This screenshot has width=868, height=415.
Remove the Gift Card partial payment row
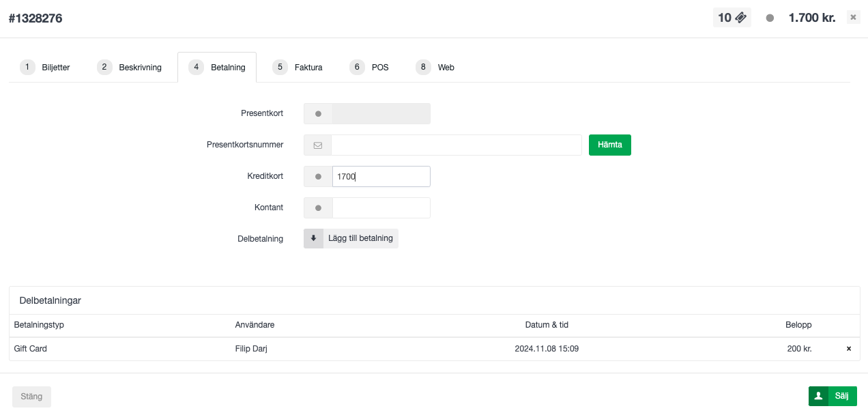click(849, 349)
